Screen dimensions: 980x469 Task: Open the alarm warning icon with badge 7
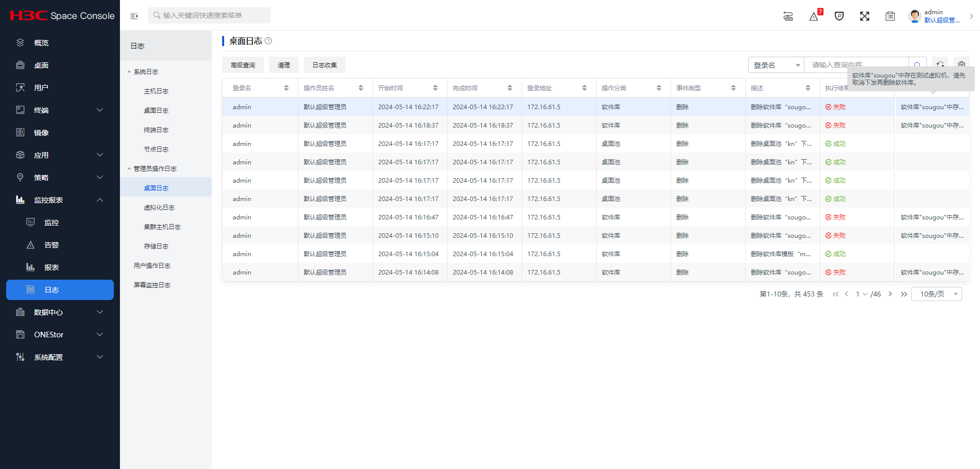click(x=814, y=16)
